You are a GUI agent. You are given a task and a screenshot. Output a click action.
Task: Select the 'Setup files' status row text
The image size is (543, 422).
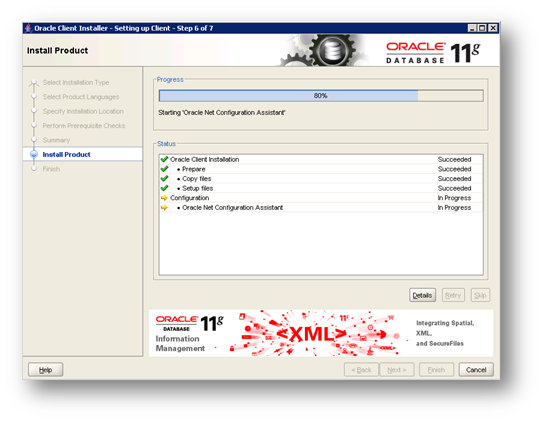click(x=197, y=188)
